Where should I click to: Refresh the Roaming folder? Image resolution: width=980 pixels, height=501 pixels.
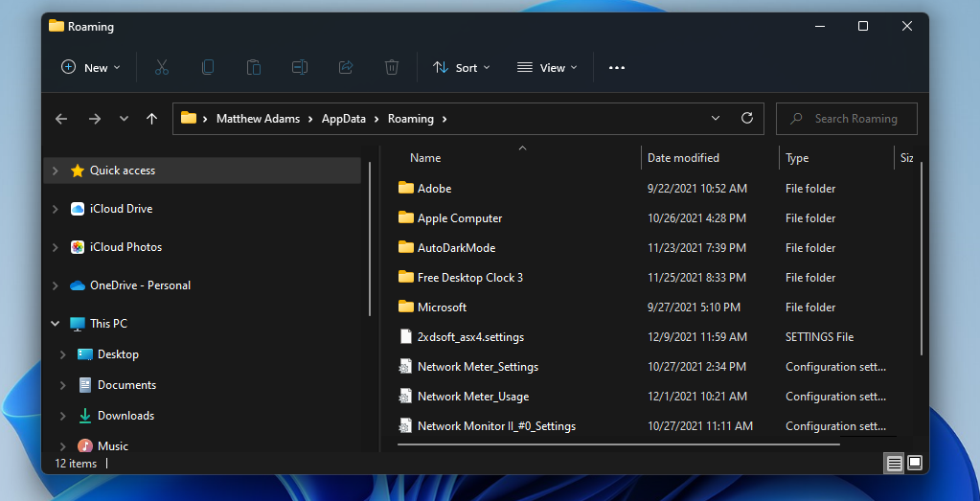747,119
